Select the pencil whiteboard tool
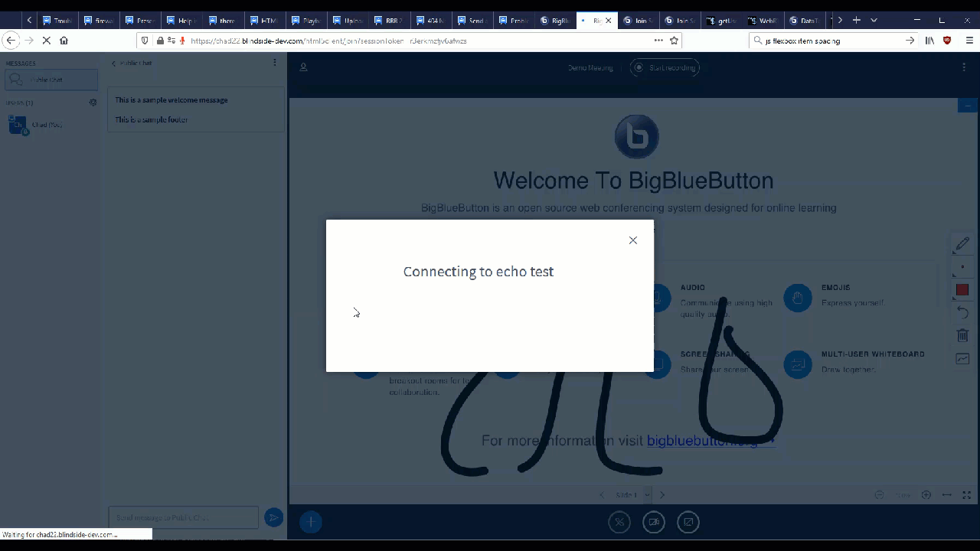Screen dimensions: 980x551 [x=962, y=244]
